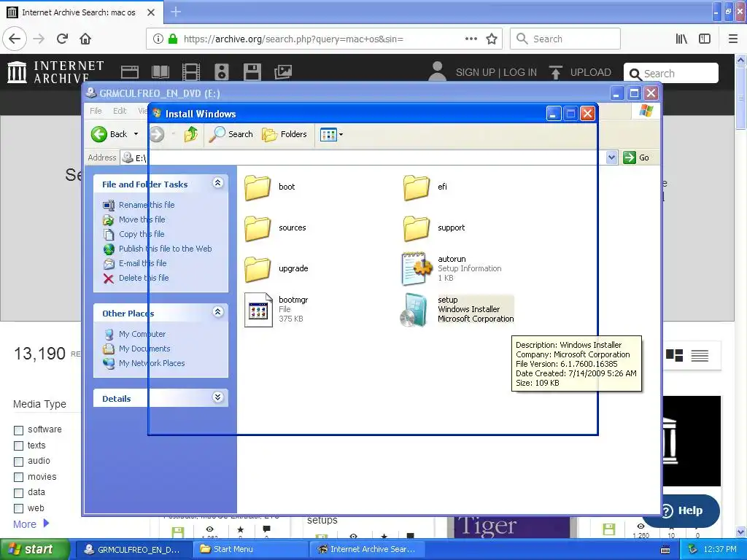Click the Up folder toolbar icon

(191, 134)
